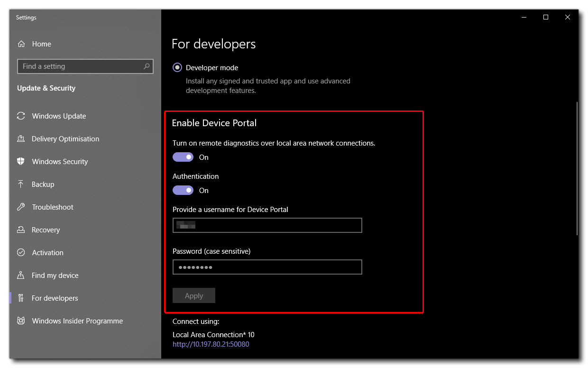This screenshot has width=588, height=368.
Task: Click the case sensitive password field
Action: point(267,267)
